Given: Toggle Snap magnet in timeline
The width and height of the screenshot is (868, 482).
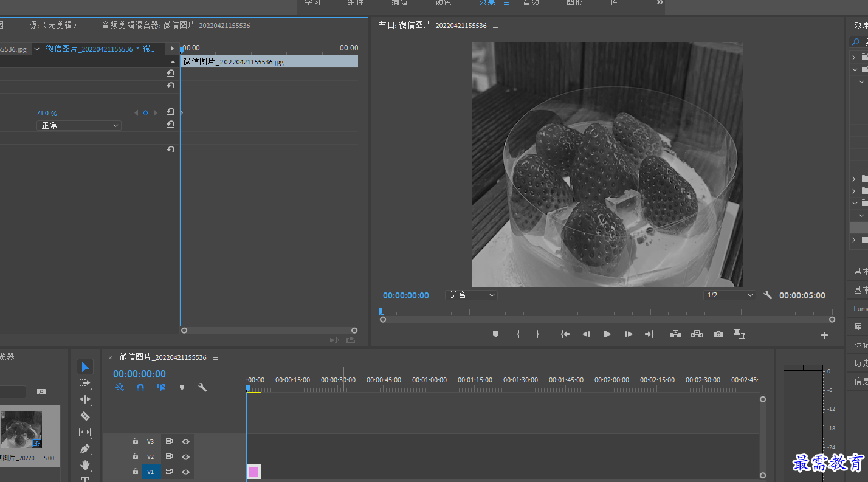Looking at the screenshot, I should click(x=140, y=387).
